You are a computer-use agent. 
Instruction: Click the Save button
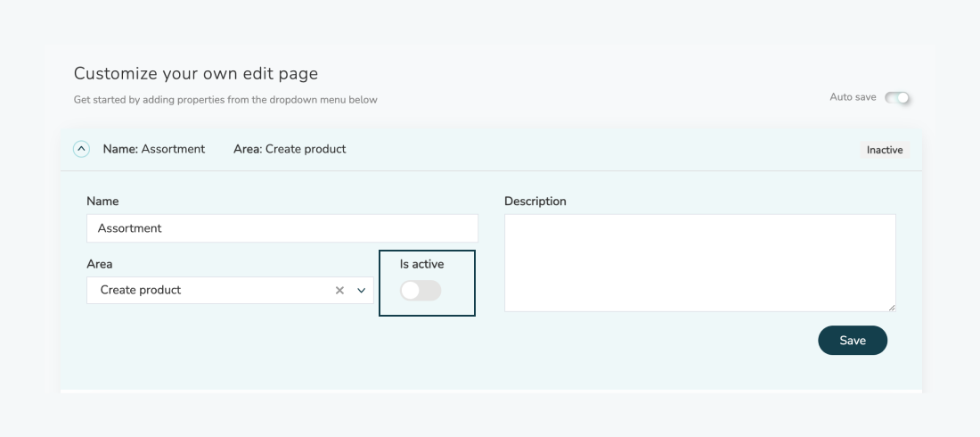click(x=853, y=340)
